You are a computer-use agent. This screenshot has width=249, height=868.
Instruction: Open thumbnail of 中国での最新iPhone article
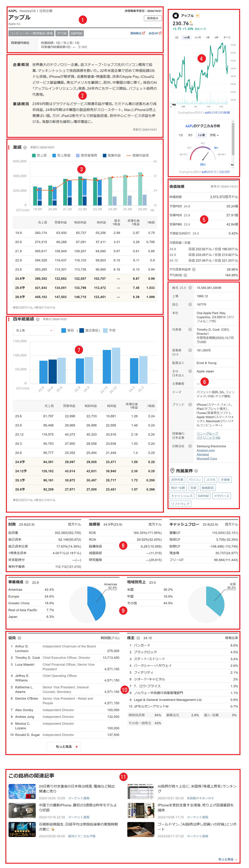[22, 810]
